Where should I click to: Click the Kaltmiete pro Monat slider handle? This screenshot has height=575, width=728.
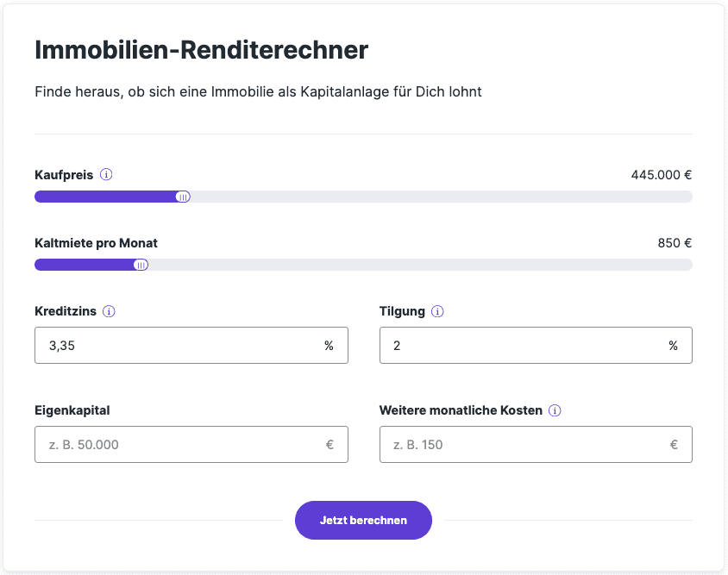[x=141, y=266]
